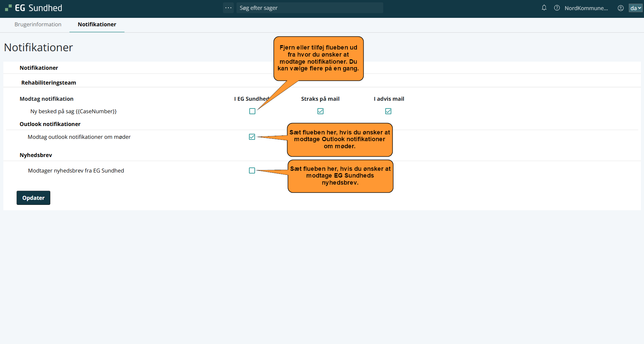Open the notifications bell
The height and width of the screenshot is (344, 644).
(544, 8)
